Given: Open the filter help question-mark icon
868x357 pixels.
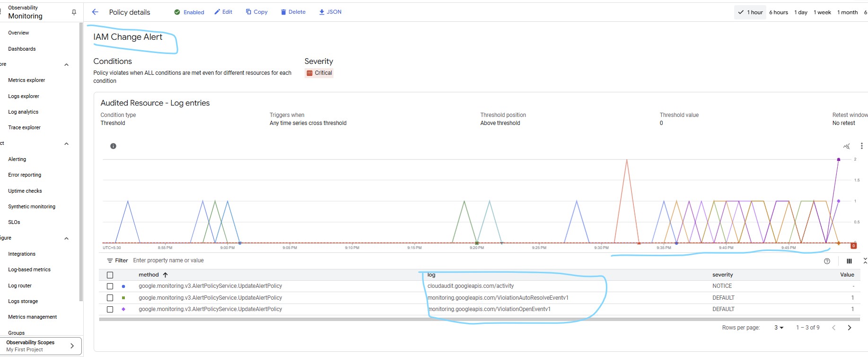Looking at the screenshot, I should 827,261.
